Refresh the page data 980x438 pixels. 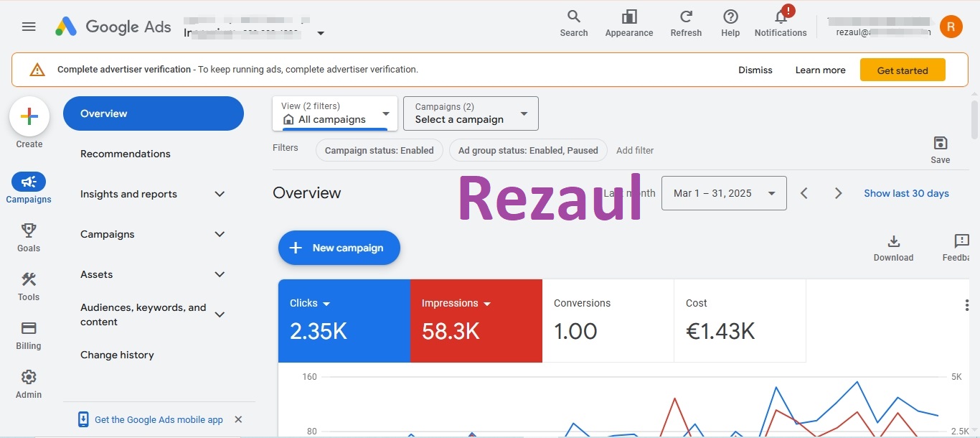[x=686, y=23]
